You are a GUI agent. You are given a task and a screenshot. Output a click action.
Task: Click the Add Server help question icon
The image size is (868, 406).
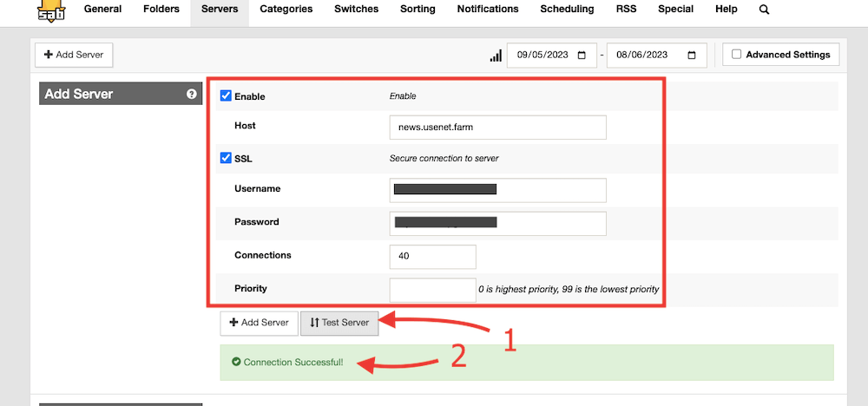click(x=192, y=95)
